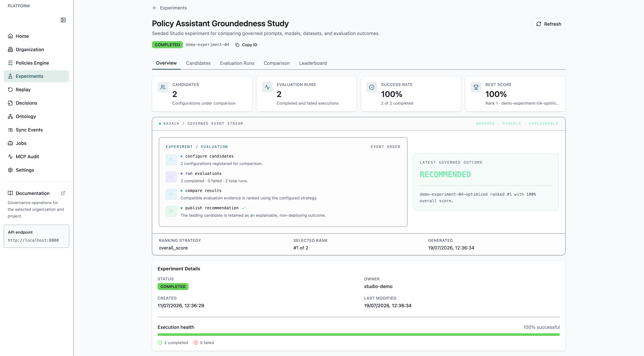Click the Documentation book icon

point(10,193)
